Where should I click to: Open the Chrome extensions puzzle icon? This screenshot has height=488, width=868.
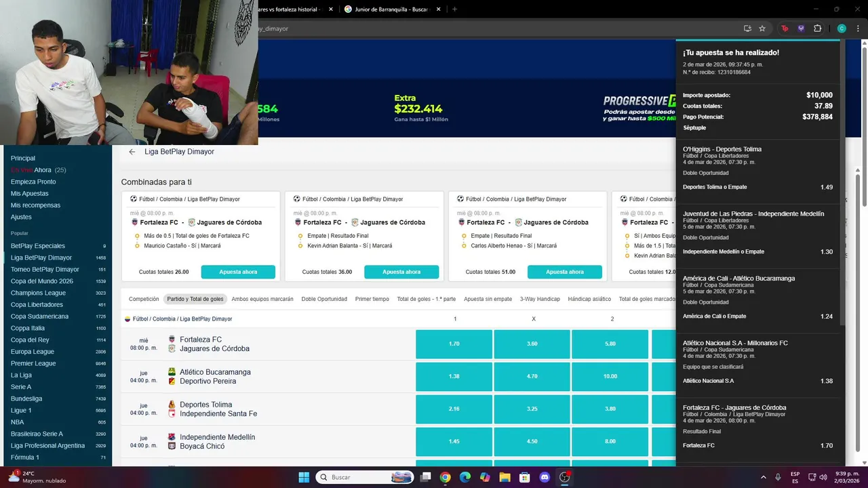point(817,28)
